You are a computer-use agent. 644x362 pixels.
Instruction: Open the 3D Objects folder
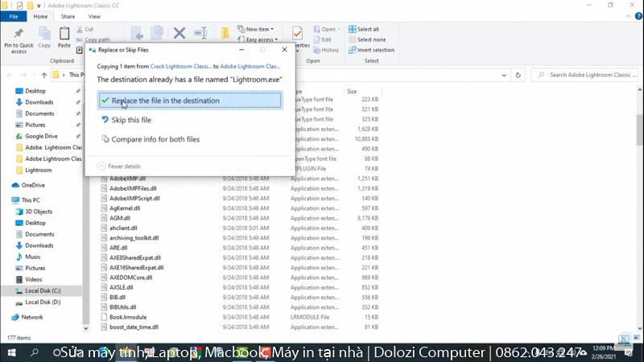(x=38, y=212)
